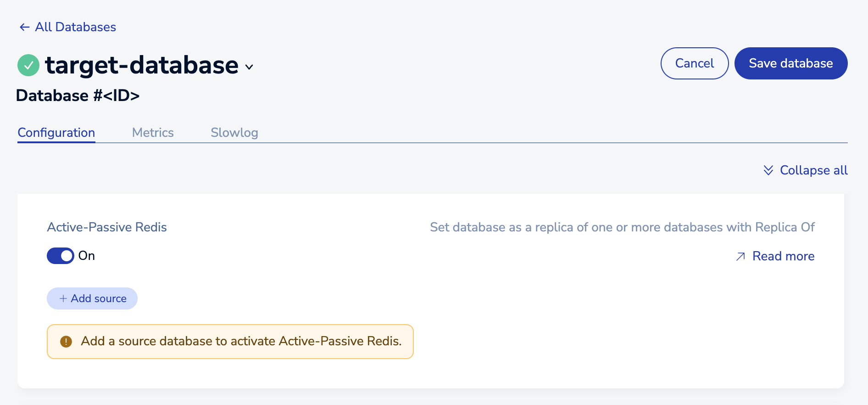Click the On label next to toggle
868x405 pixels.
[x=87, y=256]
